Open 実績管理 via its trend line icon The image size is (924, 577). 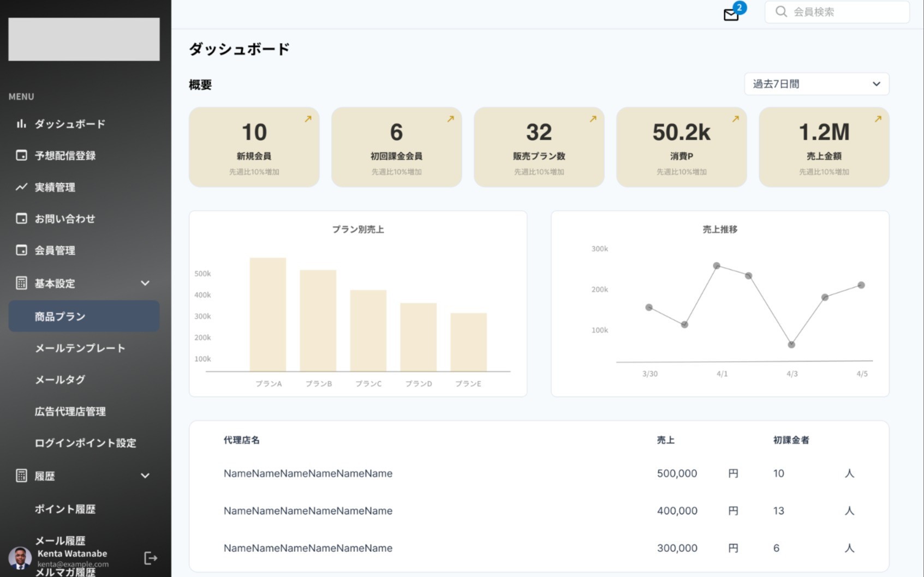(21, 187)
